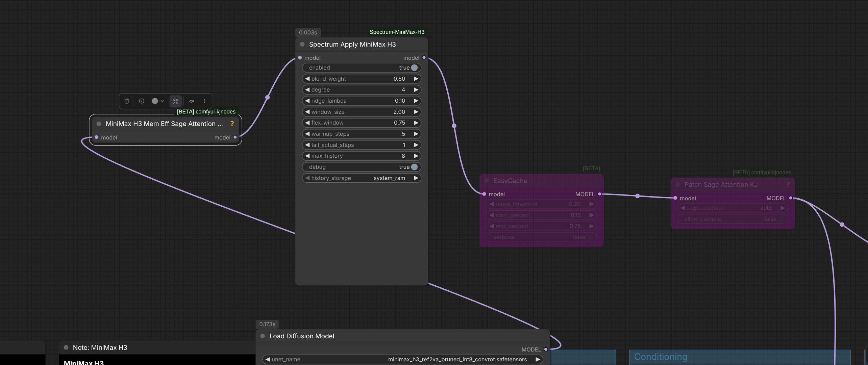Click the reuse_threshold 0.20 field in EasyCache
868x365 pixels.
click(x=542, y=204)
